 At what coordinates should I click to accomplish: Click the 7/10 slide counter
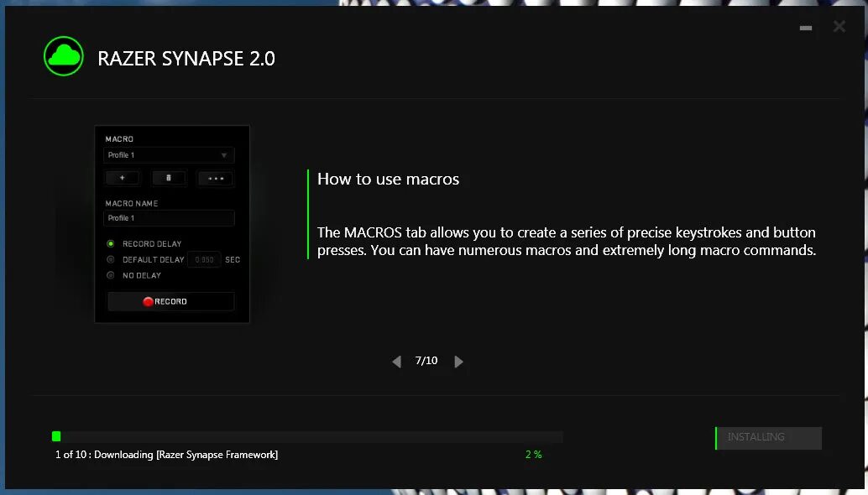(426, 361)
